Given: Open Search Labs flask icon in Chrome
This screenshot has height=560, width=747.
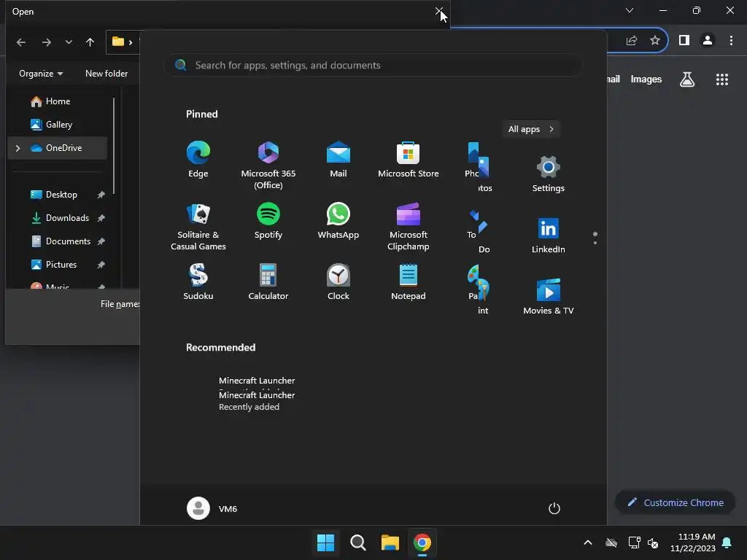Looking at the screenshot, I should [687, 79].
